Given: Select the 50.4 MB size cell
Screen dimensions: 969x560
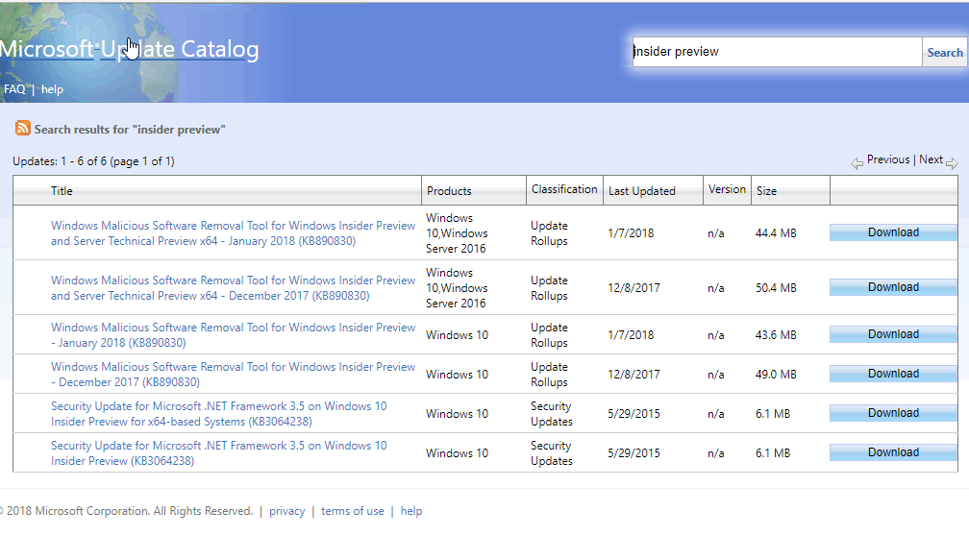Looking at the screenshot, I should (x=776, y=288).
